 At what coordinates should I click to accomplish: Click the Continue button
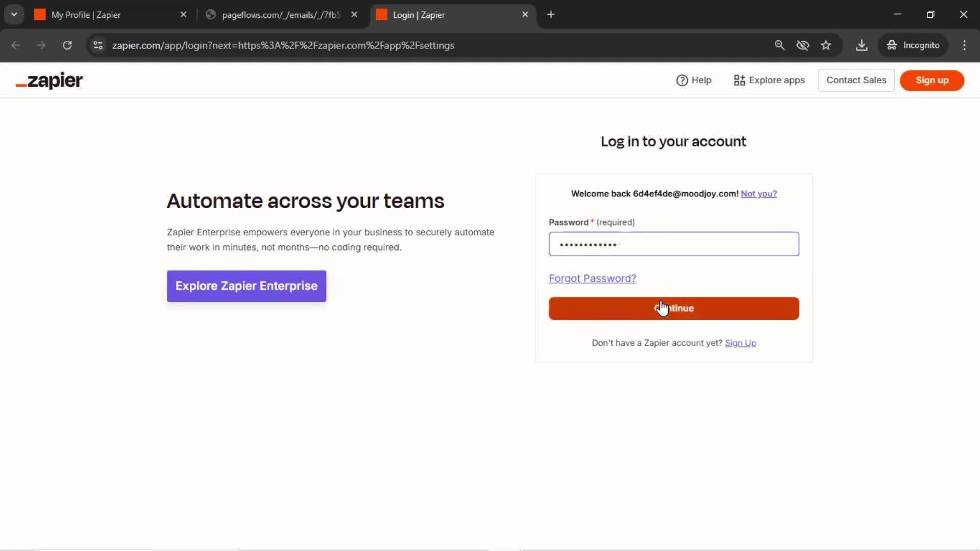(674, 308)
